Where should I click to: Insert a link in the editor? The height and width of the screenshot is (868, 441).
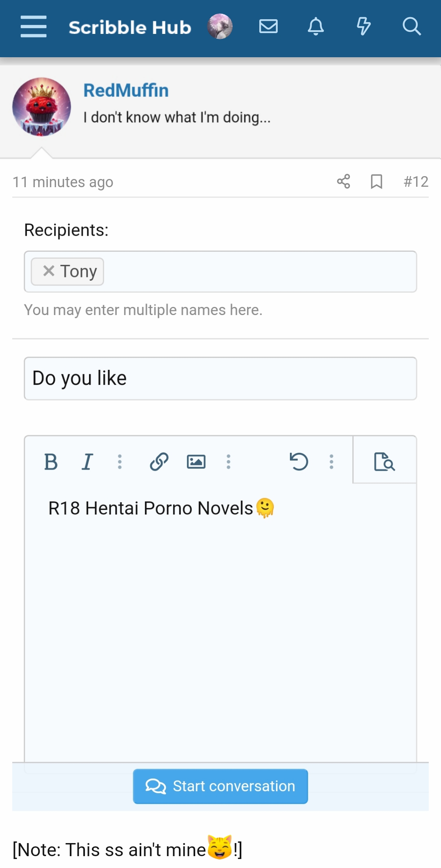159,462
